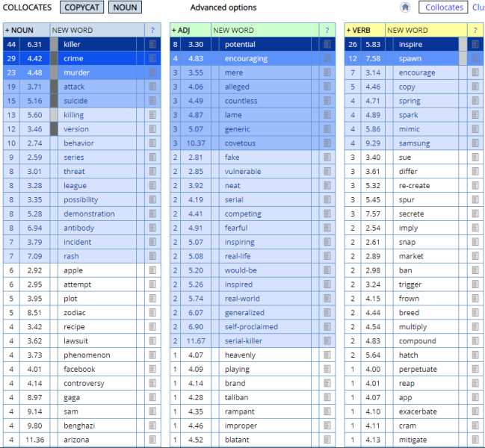Click score 11.67 in serial-killer row
485x448 pixels.
click(196, 340)
